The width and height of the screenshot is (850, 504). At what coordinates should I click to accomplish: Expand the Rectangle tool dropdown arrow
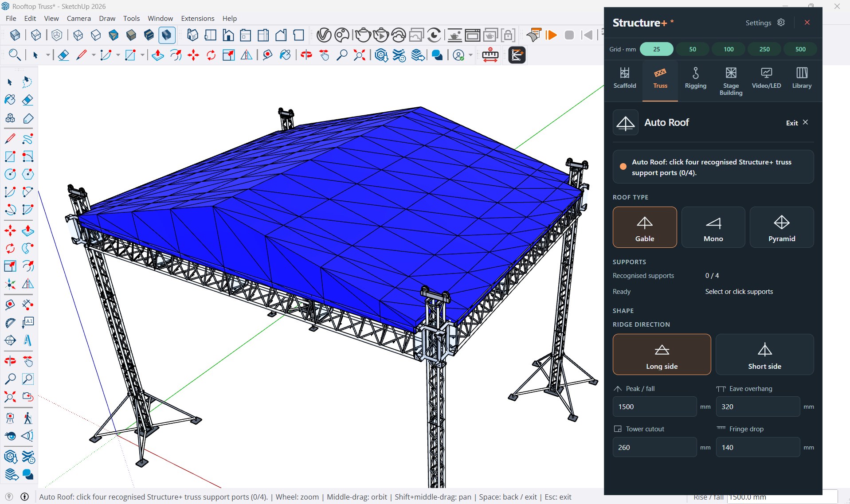142,55
